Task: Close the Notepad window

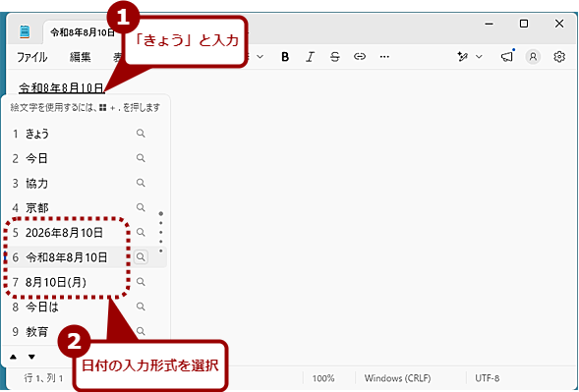Action: coord(559,24)
